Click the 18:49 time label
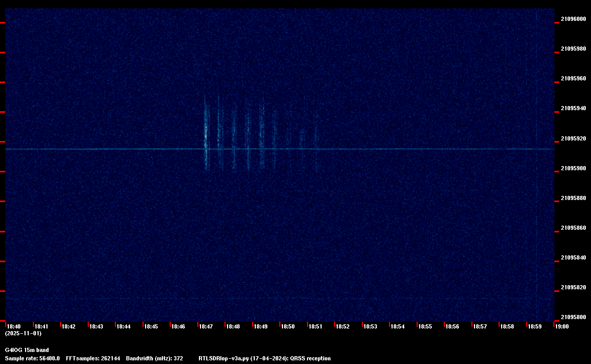 pyautogui.click(x=261, y=326)
